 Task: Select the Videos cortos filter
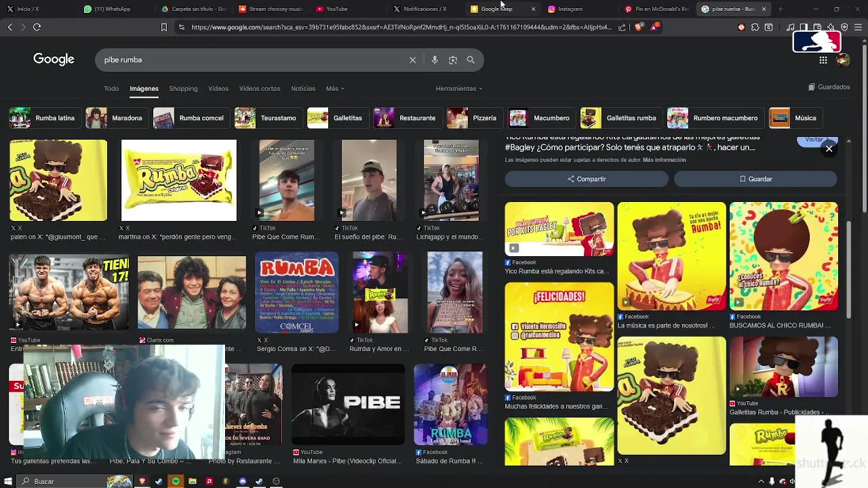[260, 88]
